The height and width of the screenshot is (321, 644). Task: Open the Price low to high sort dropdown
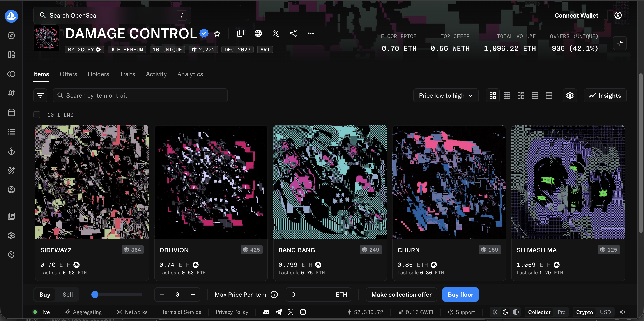point(446,95)
